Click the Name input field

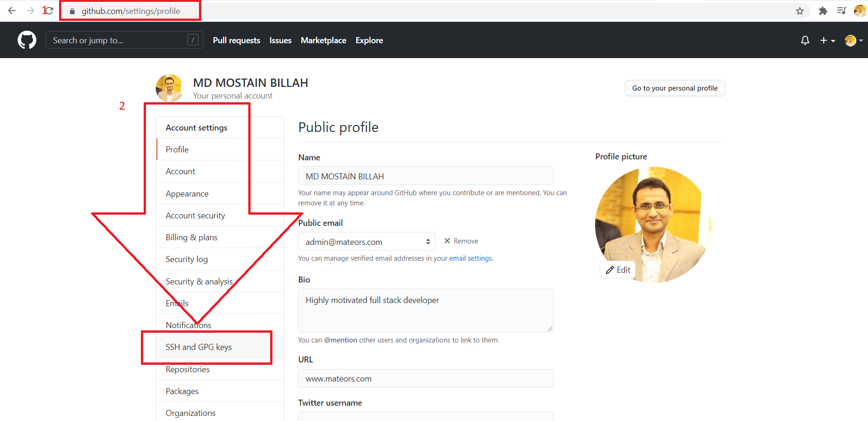click(x=425, y=176)
